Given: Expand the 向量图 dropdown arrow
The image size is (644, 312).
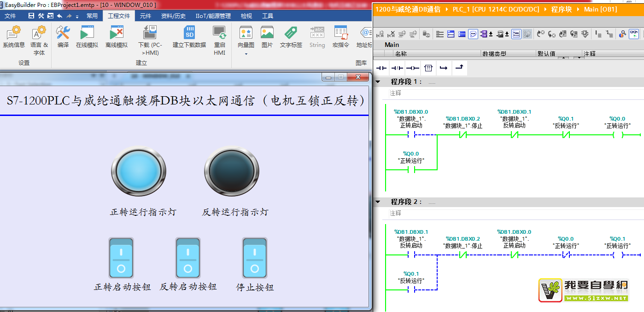Looking at the screenshot, I should point(246,54).
